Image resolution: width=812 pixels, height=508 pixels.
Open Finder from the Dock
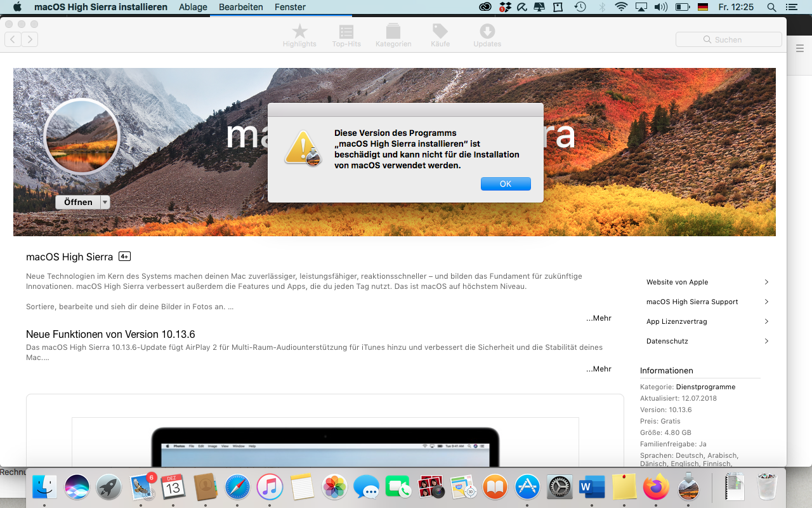tap(44, 487)
